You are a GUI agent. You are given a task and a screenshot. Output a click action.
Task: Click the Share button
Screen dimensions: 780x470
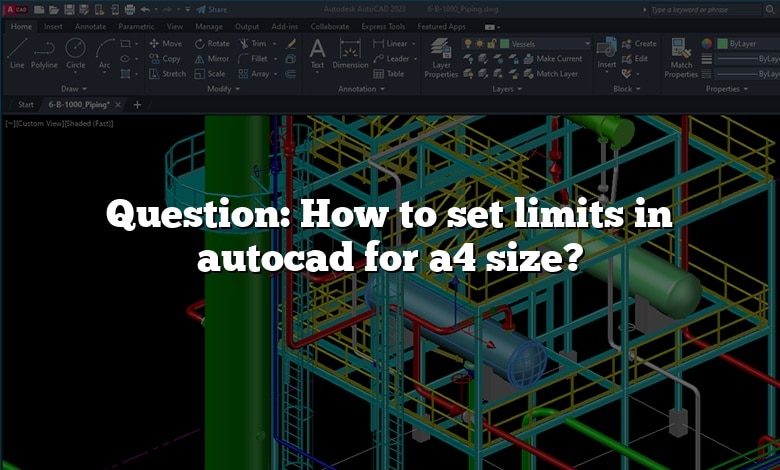point(212,9)
